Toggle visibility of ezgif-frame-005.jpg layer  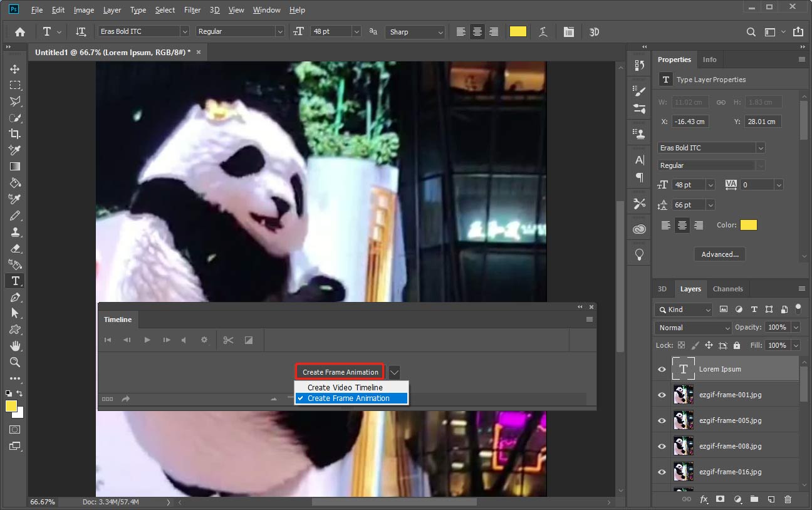click(662, 421)
